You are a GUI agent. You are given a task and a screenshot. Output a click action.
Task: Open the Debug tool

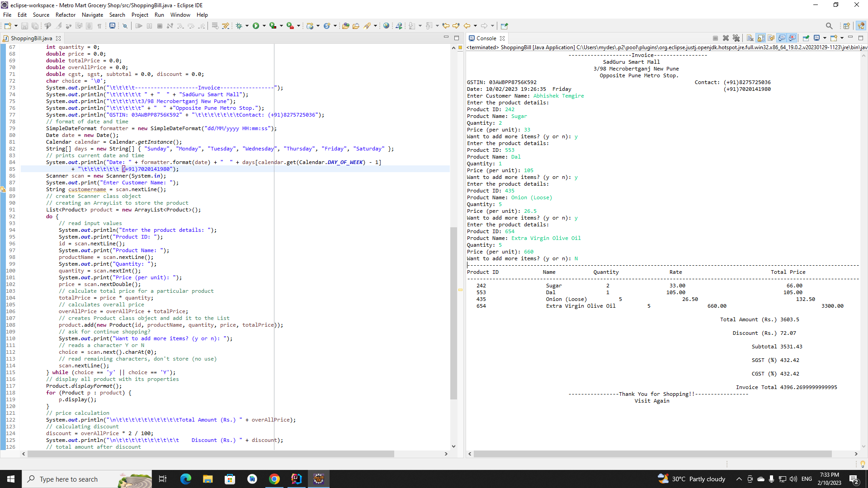click(x=240, y=26)
